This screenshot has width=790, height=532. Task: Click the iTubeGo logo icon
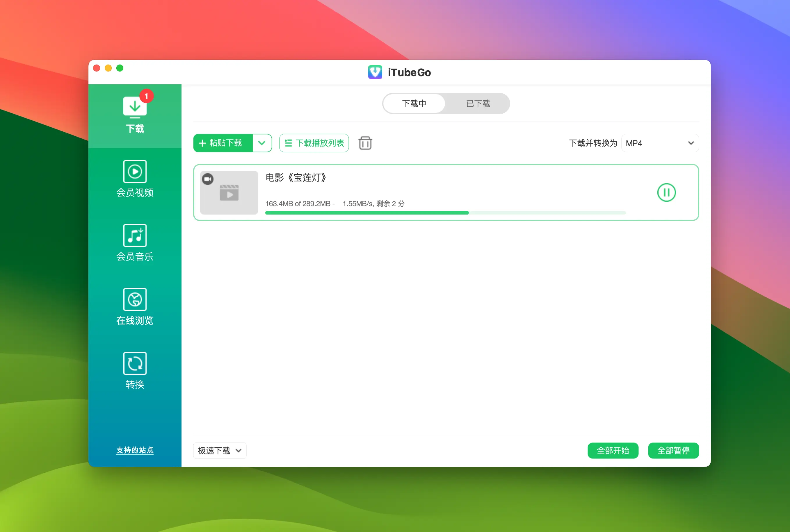point(375,72)
